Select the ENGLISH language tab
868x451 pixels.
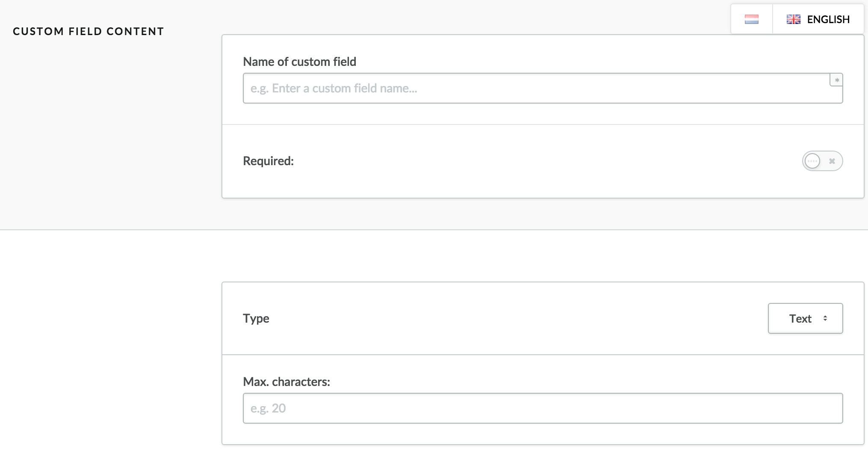point(818,19)
